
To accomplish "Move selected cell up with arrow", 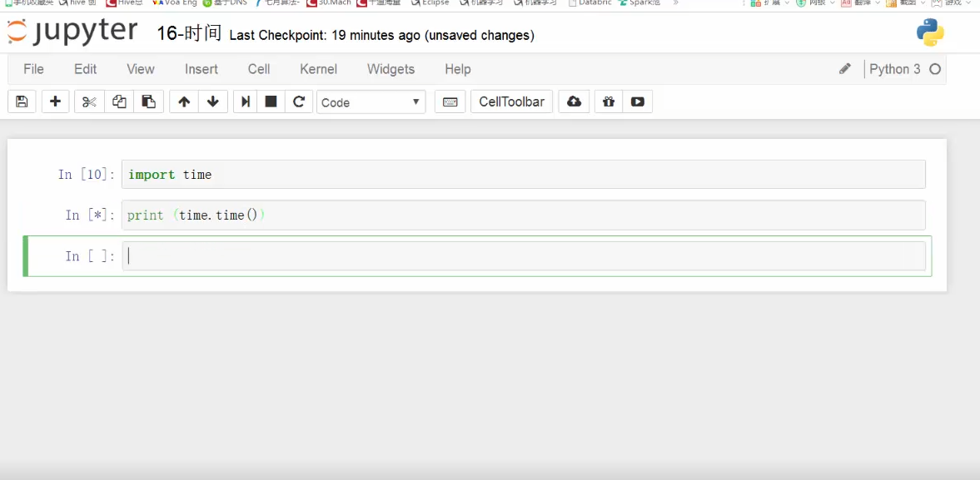I will click(x=184, y=101).
